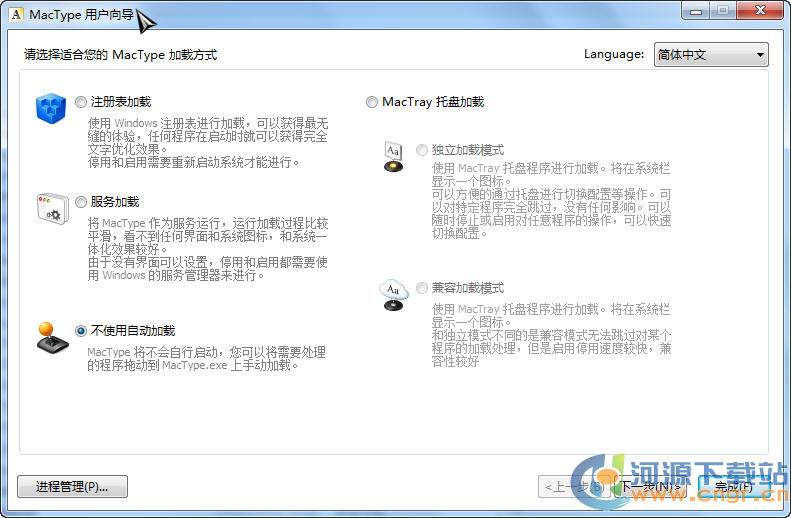791x518 pixels.
Task: Enable the MacTray 托盘加载 radio option
Action: coord(372,102)
